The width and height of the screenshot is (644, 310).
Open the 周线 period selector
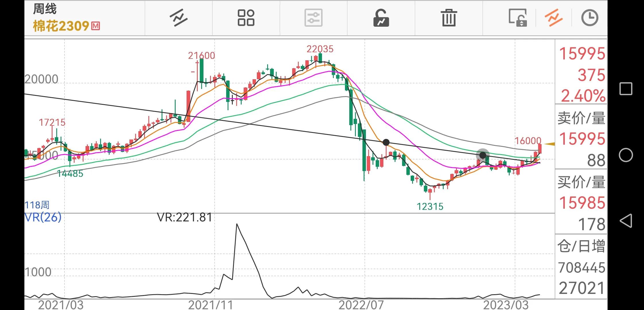coord(45,9)
